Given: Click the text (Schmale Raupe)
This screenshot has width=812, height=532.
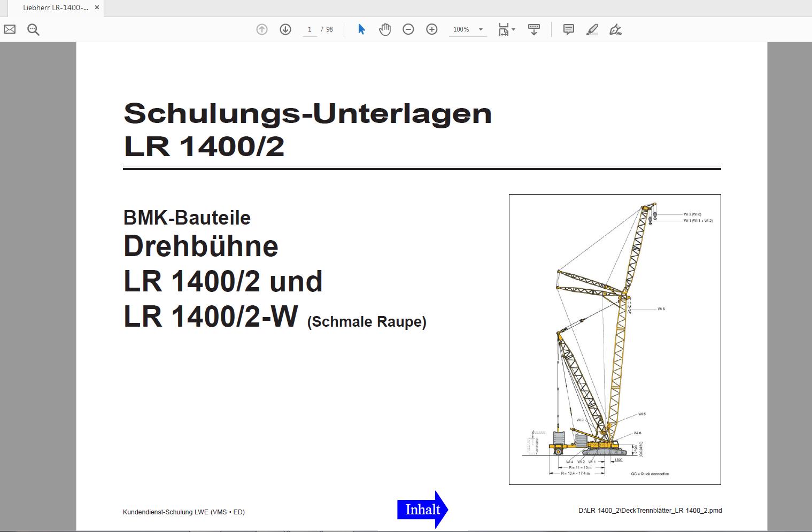Looking at the screenshot, I should coord(367,322).
